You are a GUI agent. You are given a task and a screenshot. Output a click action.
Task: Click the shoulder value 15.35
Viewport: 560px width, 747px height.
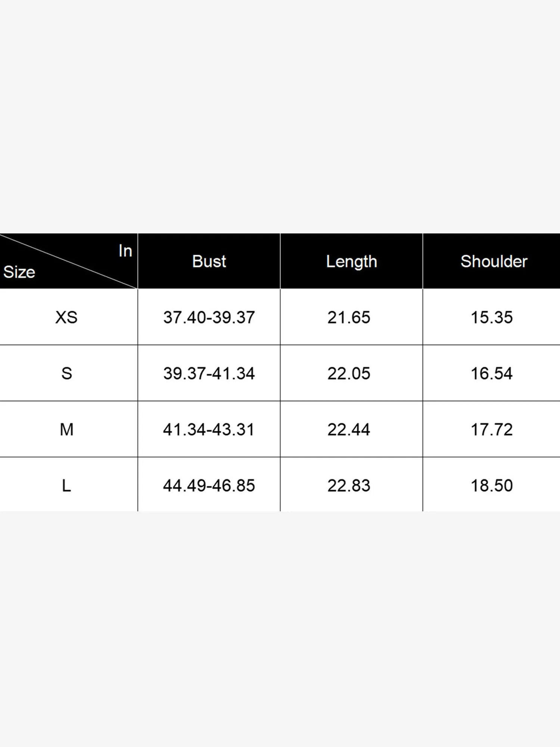492,317
